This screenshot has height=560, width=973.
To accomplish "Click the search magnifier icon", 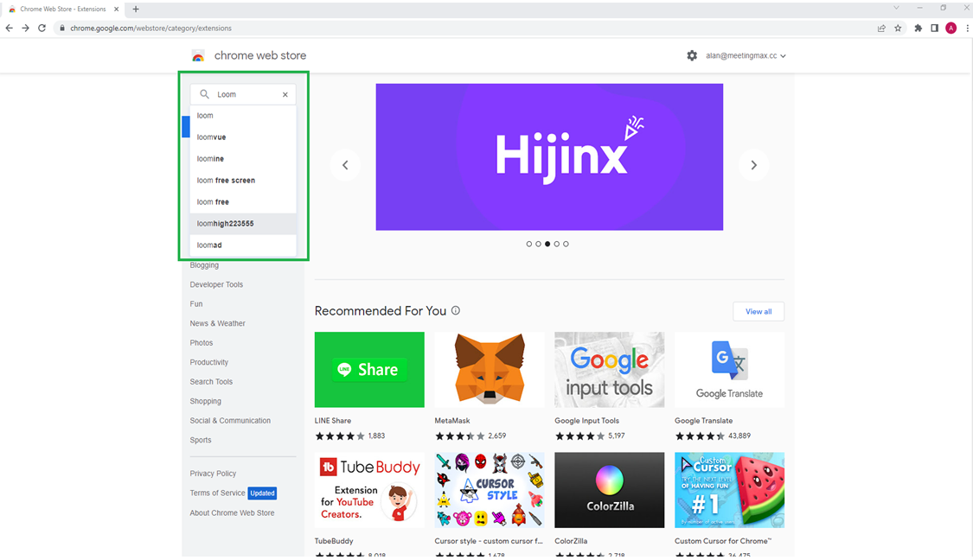I will (204, 94).
